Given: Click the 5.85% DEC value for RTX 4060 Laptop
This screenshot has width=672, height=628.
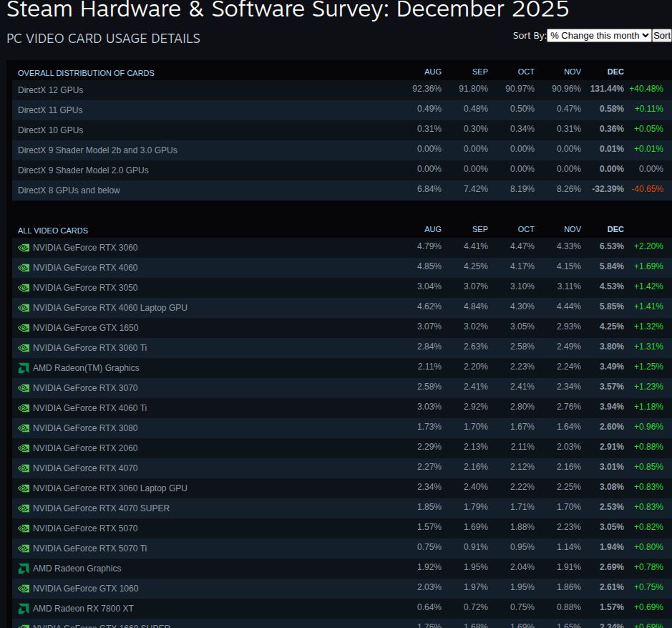Looking at the screenshot, I should (x=612, y=306).
